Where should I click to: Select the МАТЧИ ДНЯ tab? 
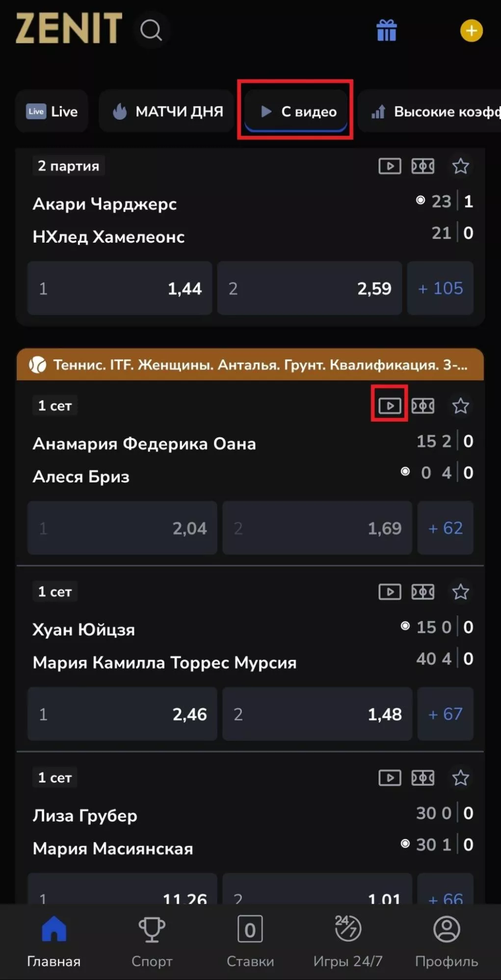point(167,112)
